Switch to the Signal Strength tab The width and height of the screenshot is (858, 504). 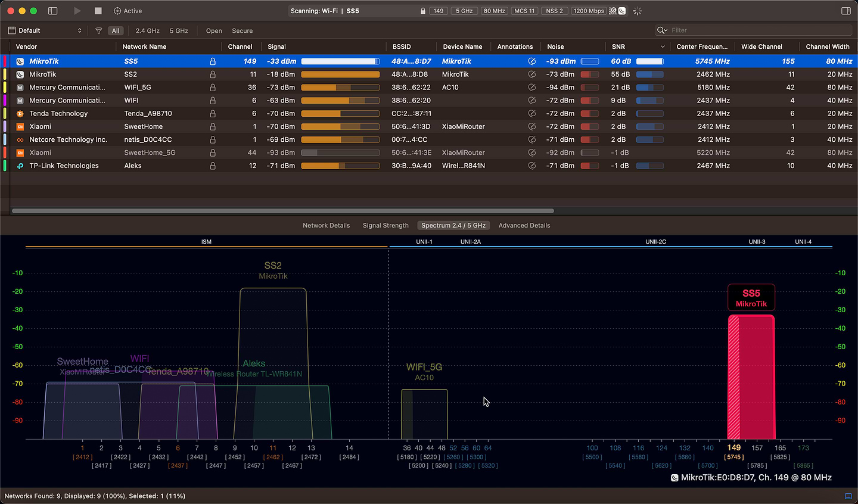[x=386, y=225]
